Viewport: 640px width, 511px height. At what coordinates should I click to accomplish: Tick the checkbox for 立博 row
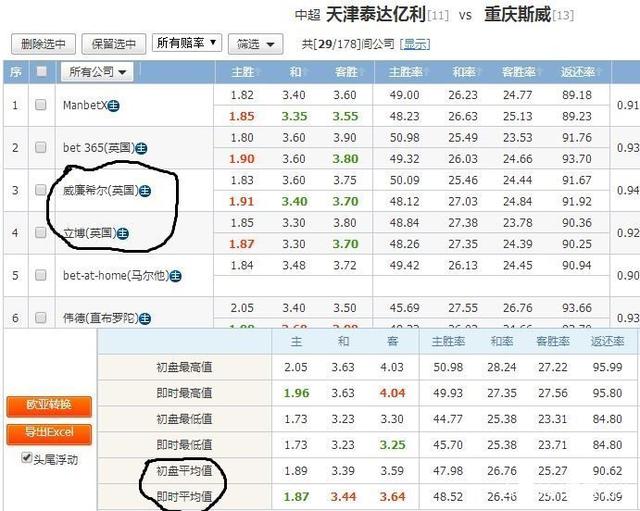pos(40,233)
